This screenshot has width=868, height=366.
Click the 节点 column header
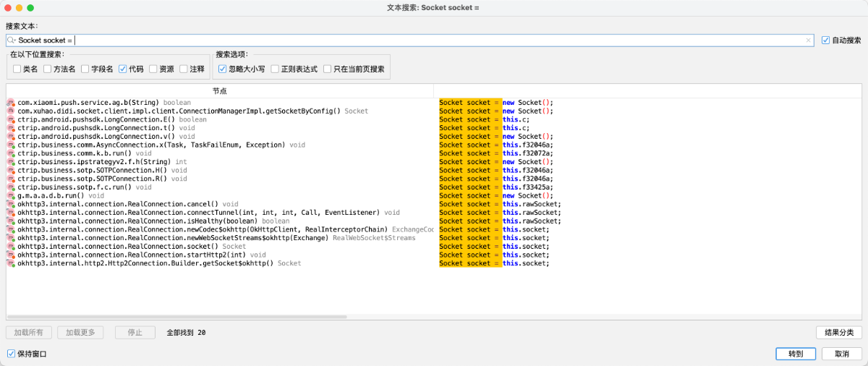(219, 91)
